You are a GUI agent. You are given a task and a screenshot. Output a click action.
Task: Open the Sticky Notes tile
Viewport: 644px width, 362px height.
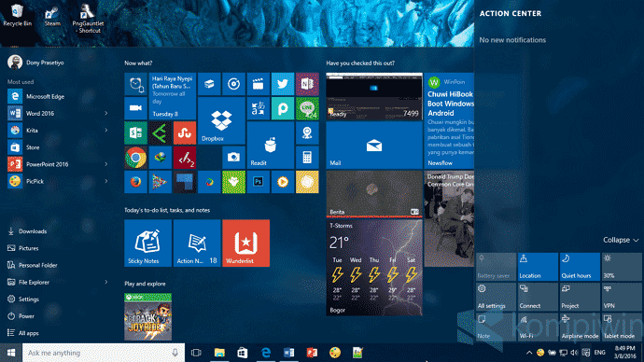[x=147, y=243]
